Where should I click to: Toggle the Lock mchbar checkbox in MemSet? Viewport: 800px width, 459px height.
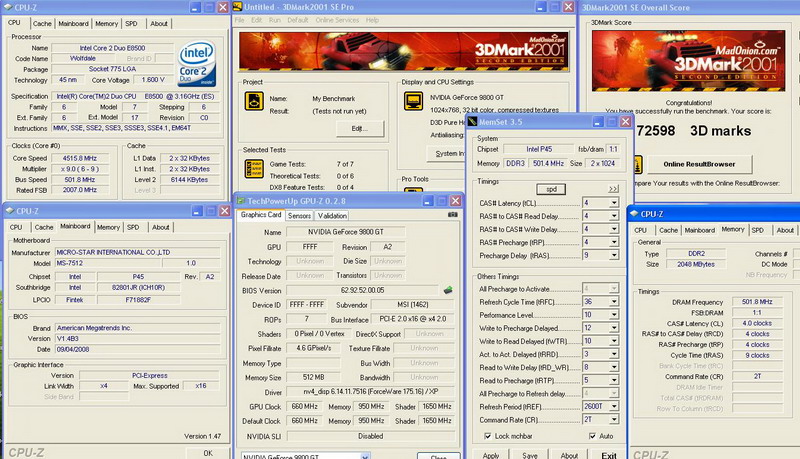click(488, 436)
